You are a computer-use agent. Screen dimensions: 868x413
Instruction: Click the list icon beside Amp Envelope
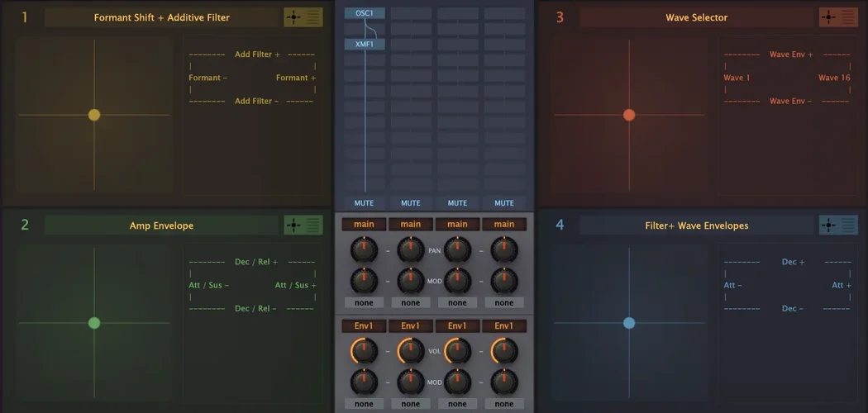click(313, 225)
